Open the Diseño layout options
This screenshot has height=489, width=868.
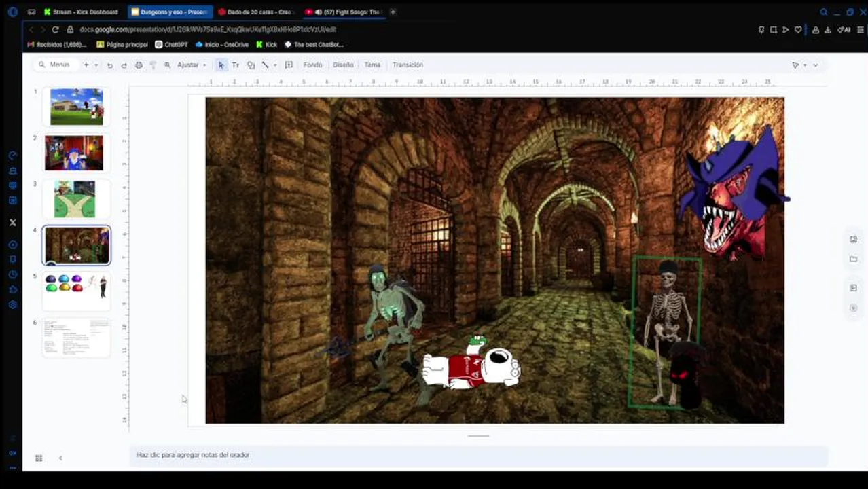coord(343,65)
